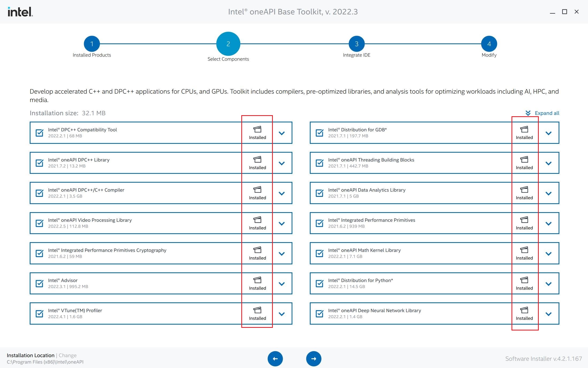Click Installed icon for Distribution for GDB
The height and width of the screenshot is (368, 588).
pos(524,130)
